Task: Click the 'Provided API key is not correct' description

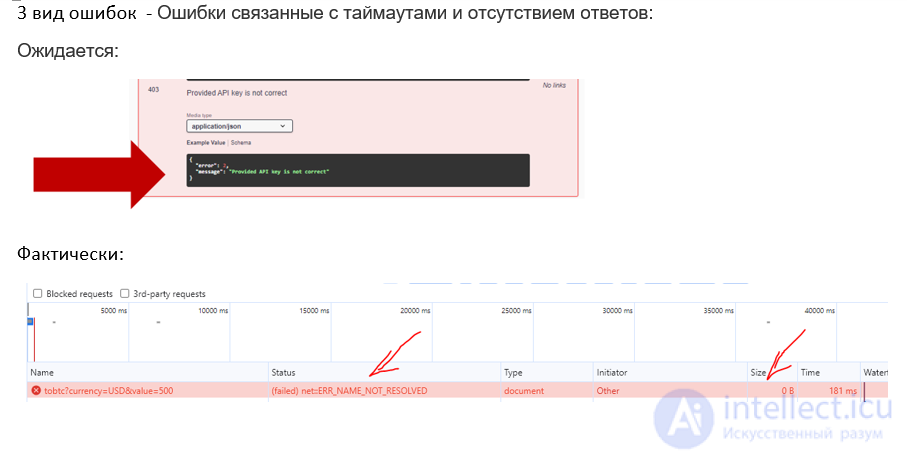Action: pyautogui.click(x=237, y=93)
